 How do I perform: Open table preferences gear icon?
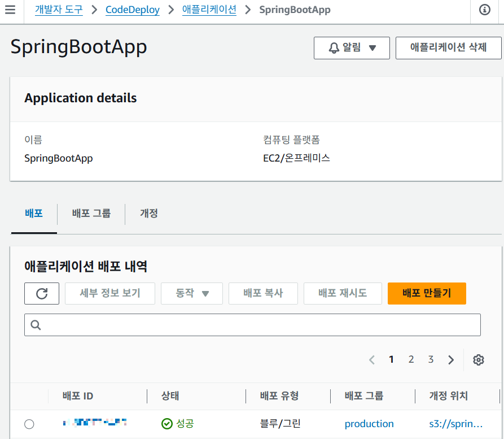(x=478, y=359)
